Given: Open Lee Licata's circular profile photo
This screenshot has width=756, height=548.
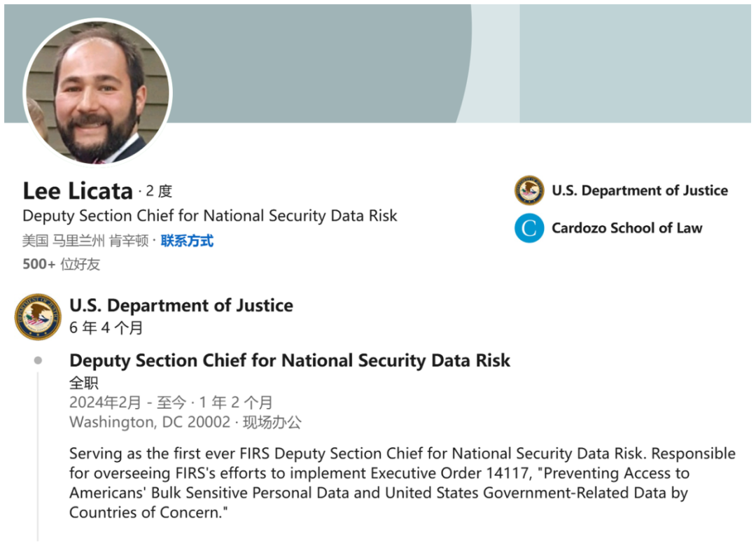Looking at the screenshot, I should (x=98, y=92).
